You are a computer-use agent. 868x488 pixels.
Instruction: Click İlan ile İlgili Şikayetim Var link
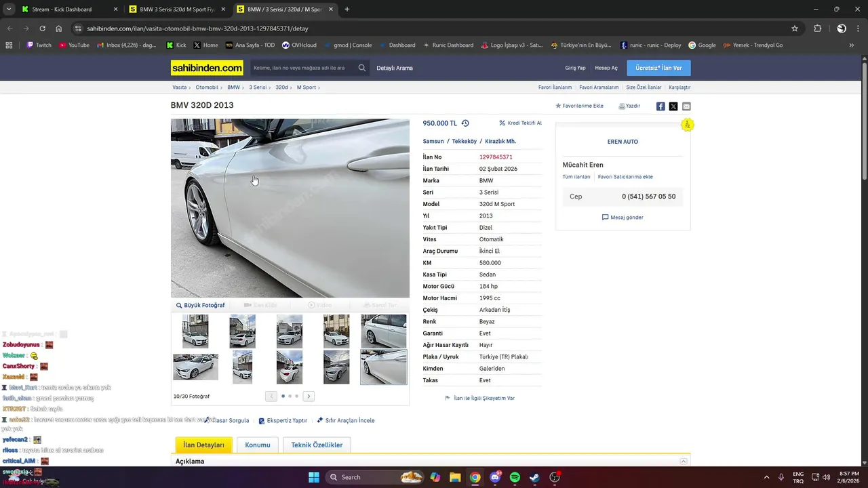click(479, 398)
